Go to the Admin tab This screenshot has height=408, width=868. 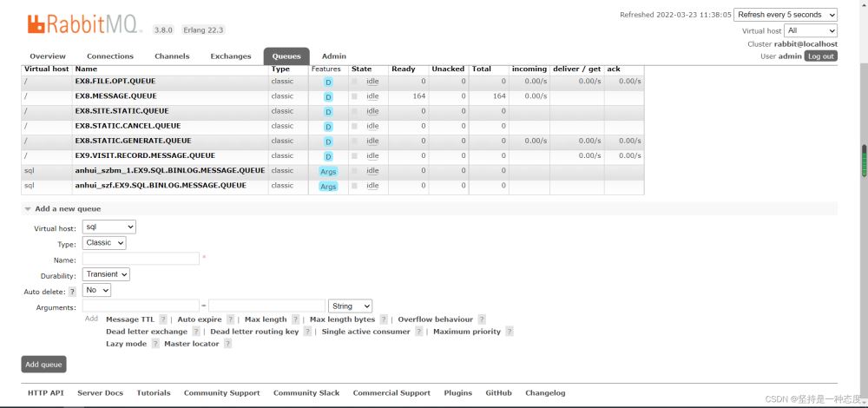[333, 56]
